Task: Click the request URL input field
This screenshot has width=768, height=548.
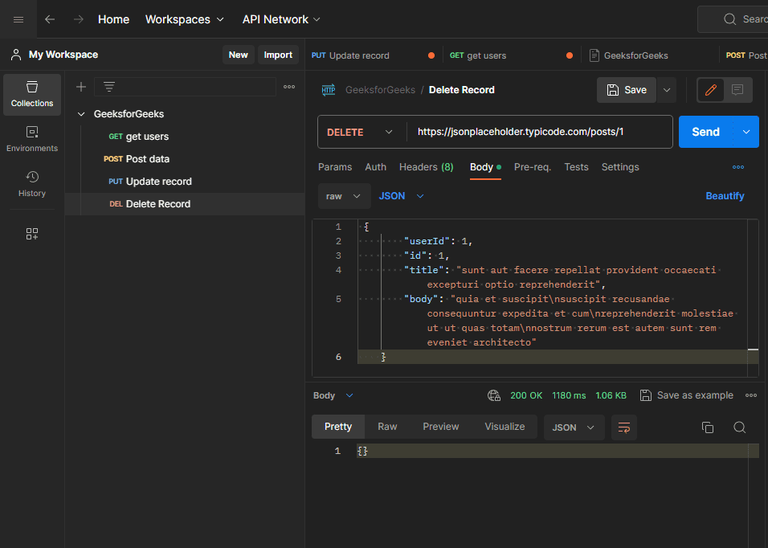Action: pyautogui.click(x=536, y=132)
